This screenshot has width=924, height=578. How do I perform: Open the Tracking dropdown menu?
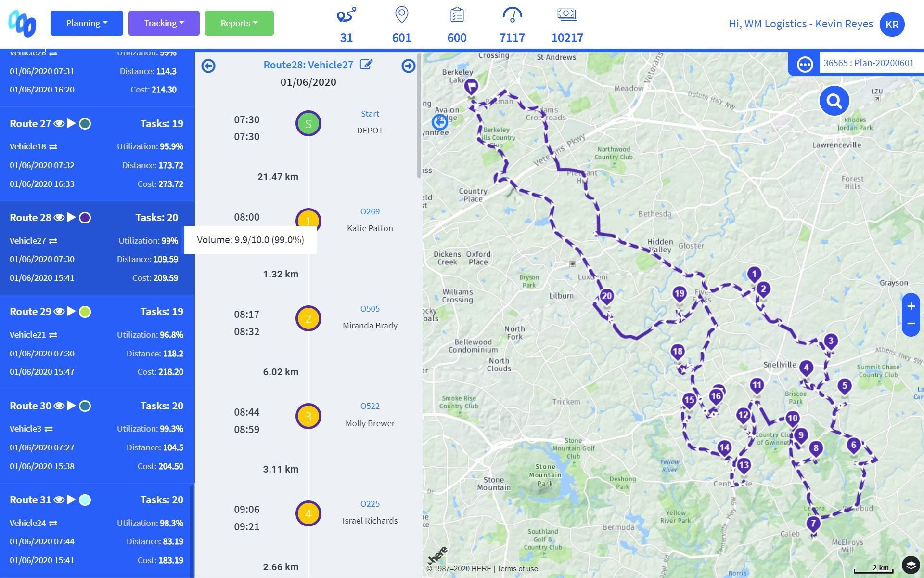point(164,23)
